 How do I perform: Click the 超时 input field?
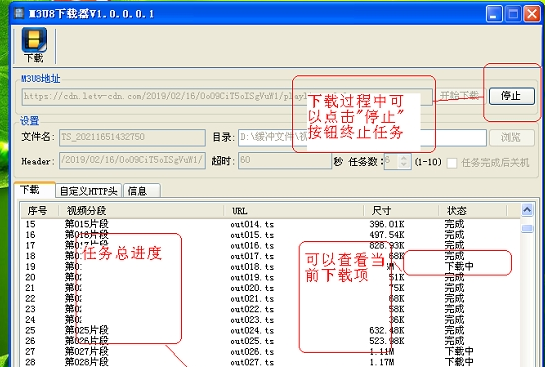click(x=285, y=161)
